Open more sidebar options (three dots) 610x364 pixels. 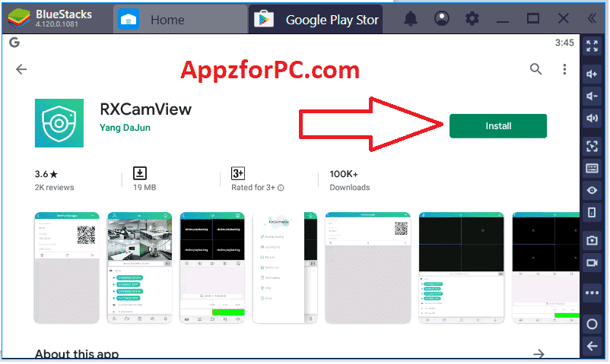pos(592,293)
